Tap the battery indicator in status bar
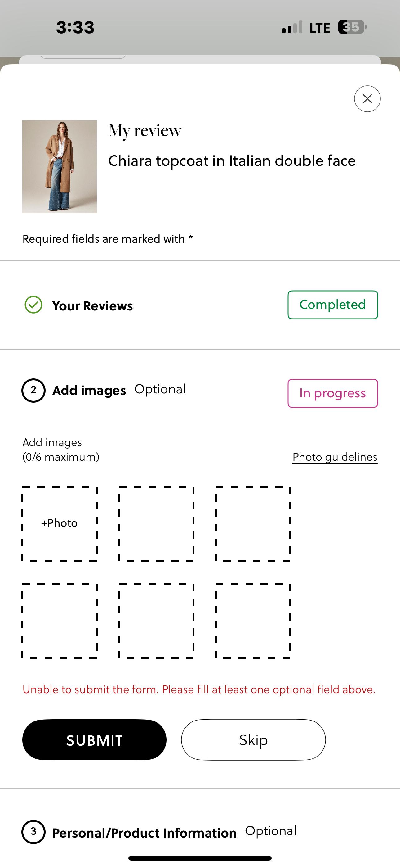Image resolution: width=400 pixels, height=868 pixels. tap(352, 27)
